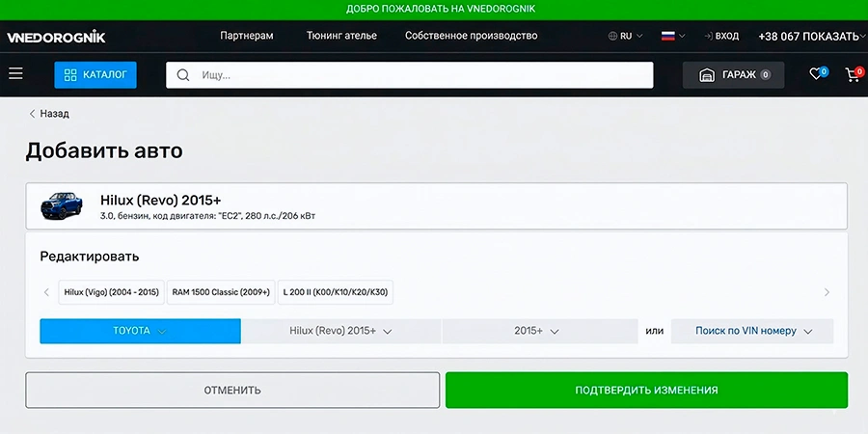This screenshot has height=434, width=868.
Task: Open the shopping cart icon
Action: click(x=852, y=74)
